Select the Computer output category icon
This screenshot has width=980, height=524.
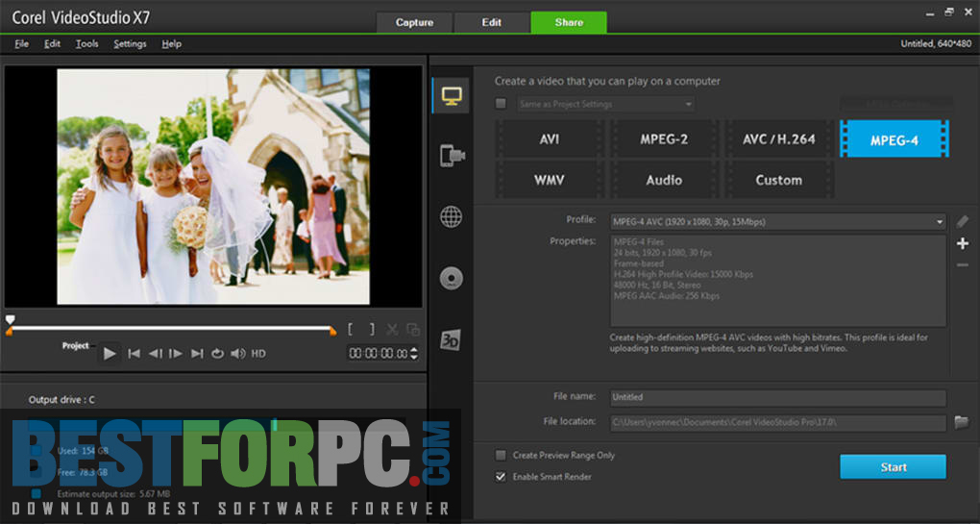451,96
